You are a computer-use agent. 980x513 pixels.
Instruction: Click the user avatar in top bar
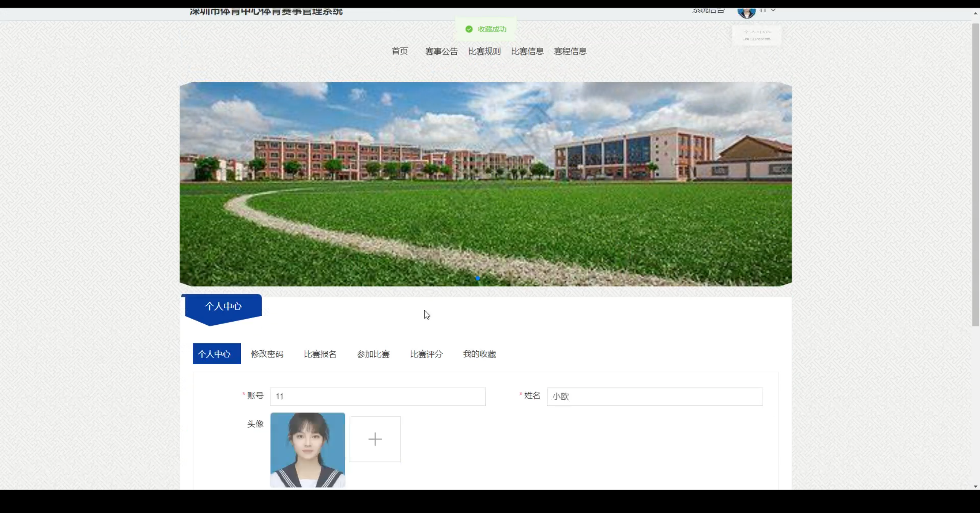(746, 13)
